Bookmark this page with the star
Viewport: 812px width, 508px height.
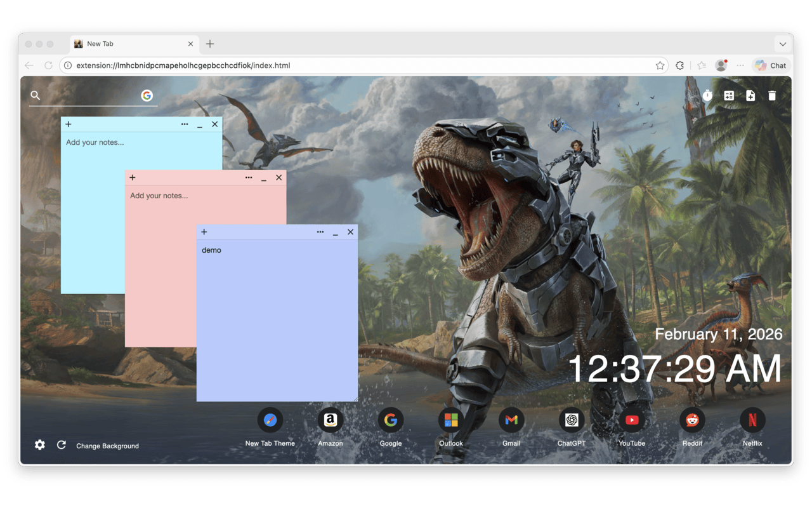[x=660, y=65]
